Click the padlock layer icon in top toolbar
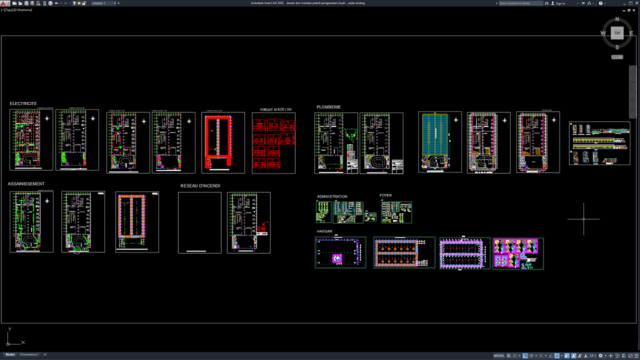This screenshot has width=640, height=360. pyautogui.click(x=84, y=3)
